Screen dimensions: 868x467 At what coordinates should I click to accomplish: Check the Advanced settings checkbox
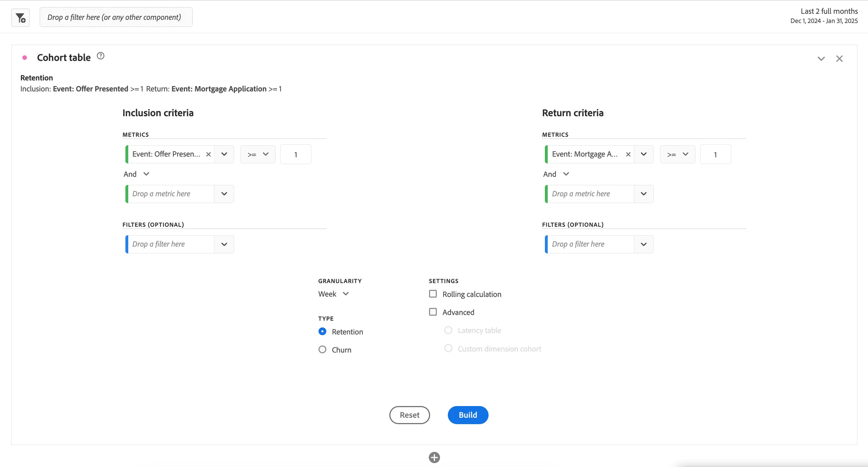click(x=433, y=312)
